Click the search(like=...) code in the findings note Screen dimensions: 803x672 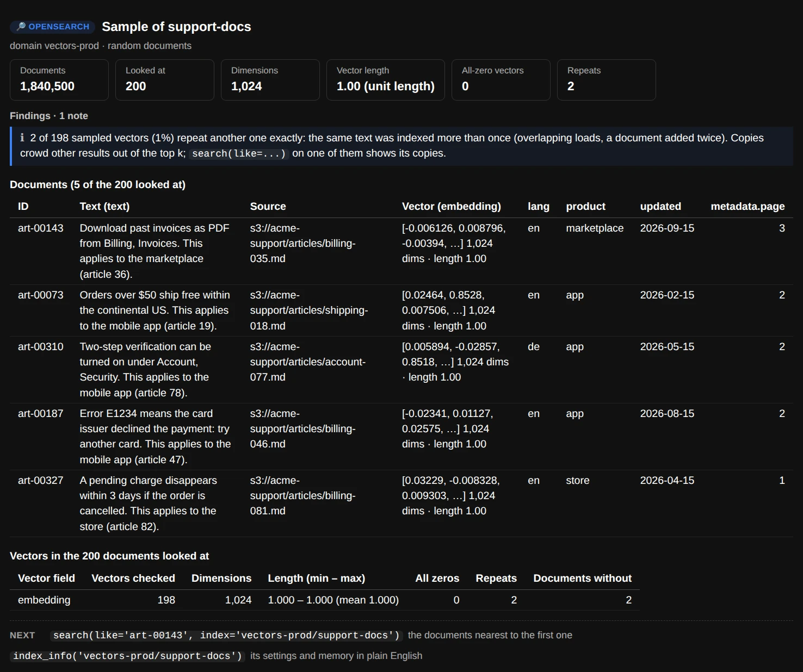click(x=239, y=153)
